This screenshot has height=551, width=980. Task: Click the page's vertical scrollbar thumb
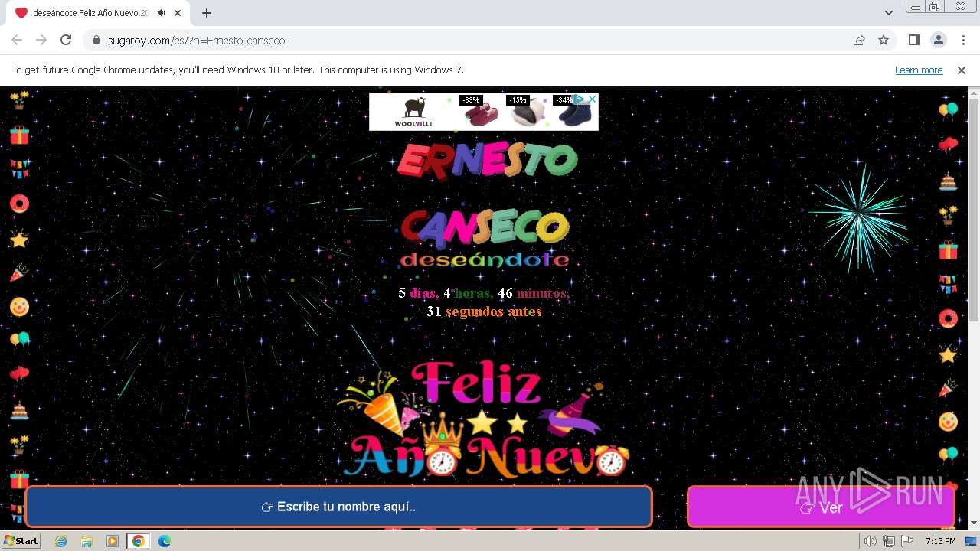pos(974,210)
